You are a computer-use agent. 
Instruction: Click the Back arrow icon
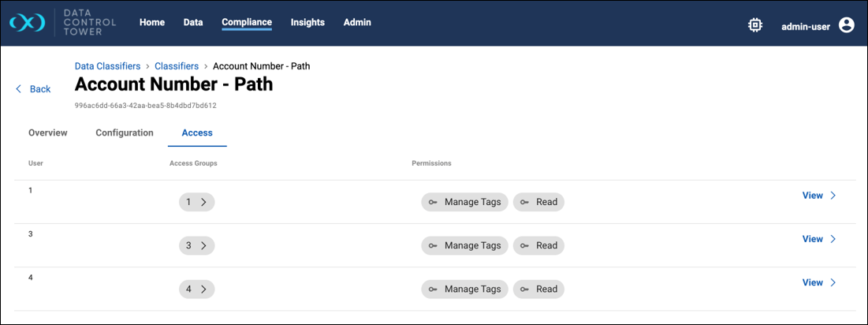[19, 89]
